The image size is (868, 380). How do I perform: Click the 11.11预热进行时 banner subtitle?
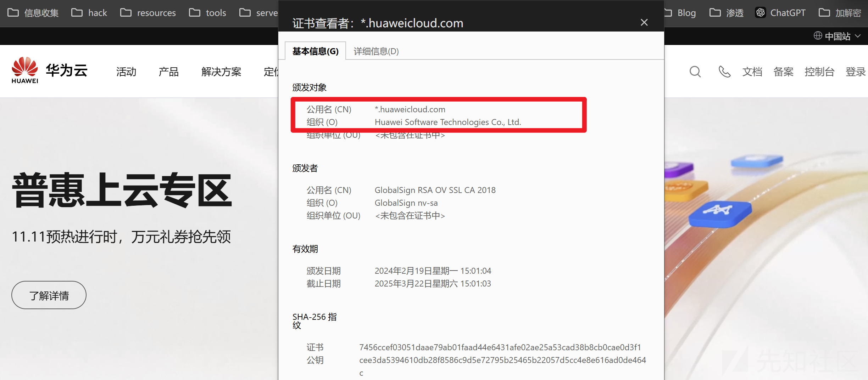[121, 237]
